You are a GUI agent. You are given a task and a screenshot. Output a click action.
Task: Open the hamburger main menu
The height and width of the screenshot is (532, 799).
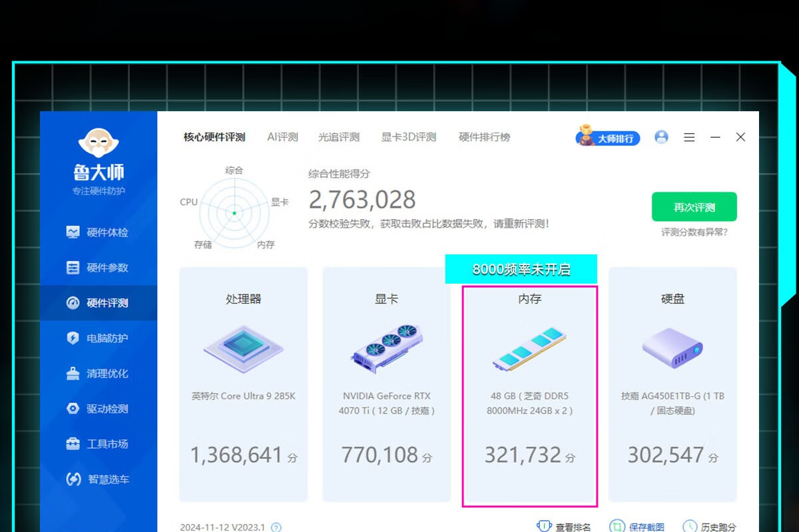coord(689,137)
